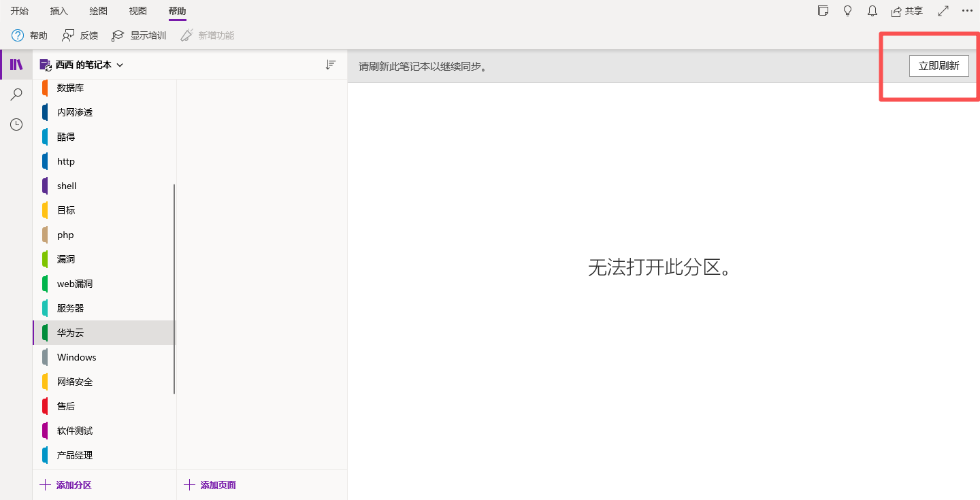The image size is (980, 500).
Task: Click the sort sections icon
Action: pos(331,65)
